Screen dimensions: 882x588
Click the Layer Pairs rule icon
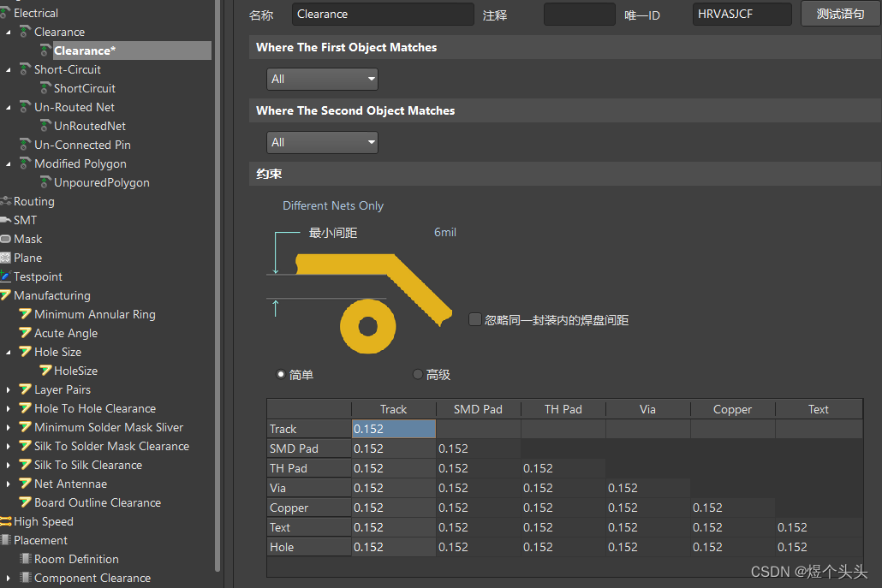[x=25, y=389]
